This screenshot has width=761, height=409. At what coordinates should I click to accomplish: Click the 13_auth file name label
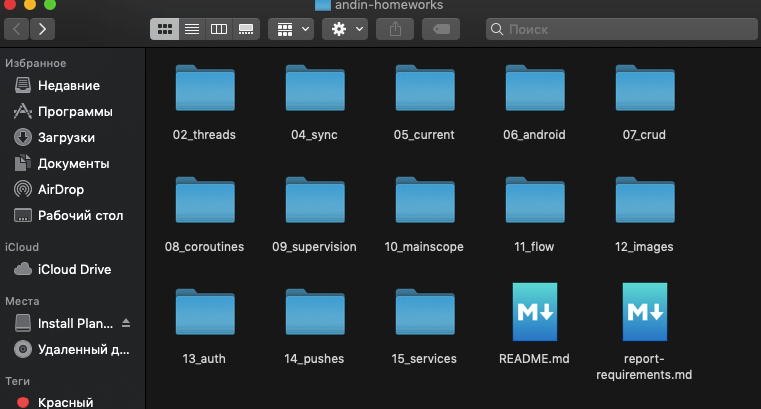(204, 359)
